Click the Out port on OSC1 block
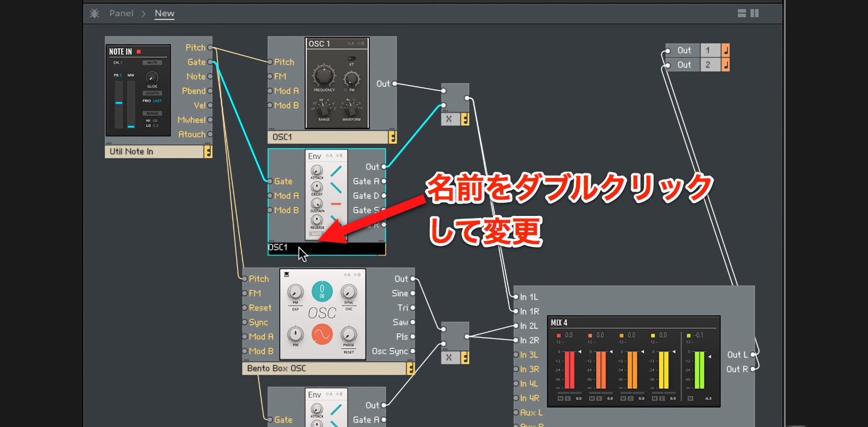868x427 pixels. 395,83
